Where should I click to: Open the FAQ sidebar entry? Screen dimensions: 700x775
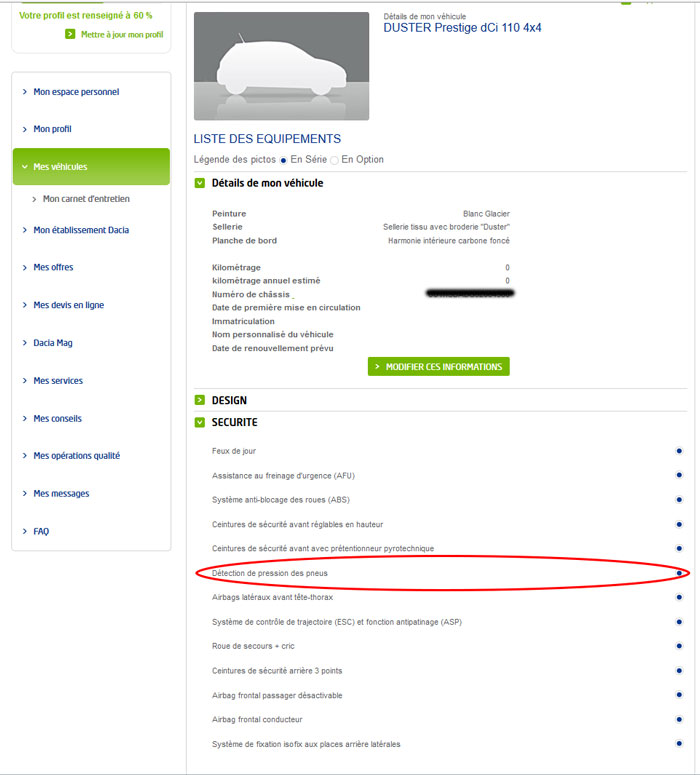point(41,531)
